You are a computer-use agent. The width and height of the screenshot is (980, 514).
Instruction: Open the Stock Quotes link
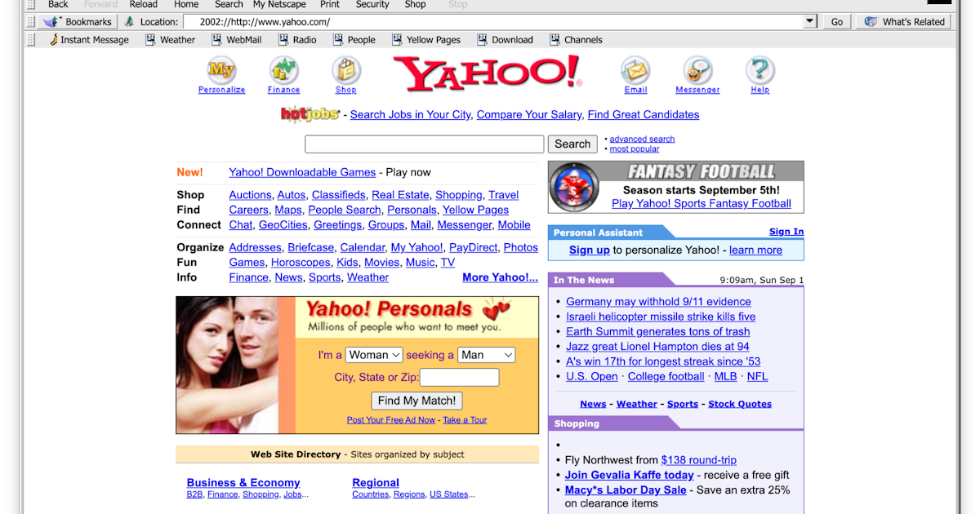pyautogui.click(x=740, y=404)
